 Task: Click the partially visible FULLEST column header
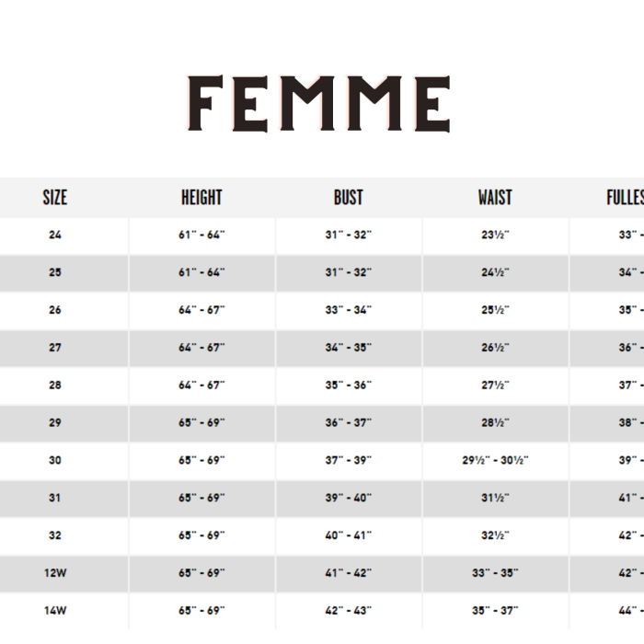click(625, 198)
